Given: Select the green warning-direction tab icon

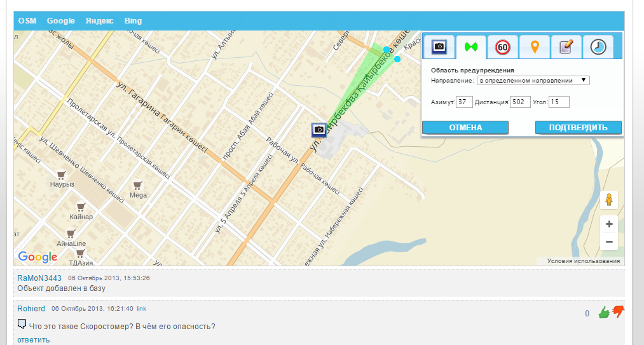Looking at the screenshot, I should (470, 47).
